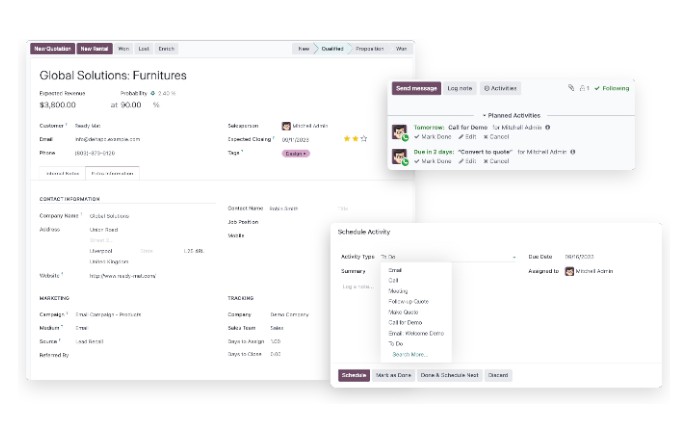Screen dimensions: 688x443
Task: Click the New Quotation button
Action: 51,48
